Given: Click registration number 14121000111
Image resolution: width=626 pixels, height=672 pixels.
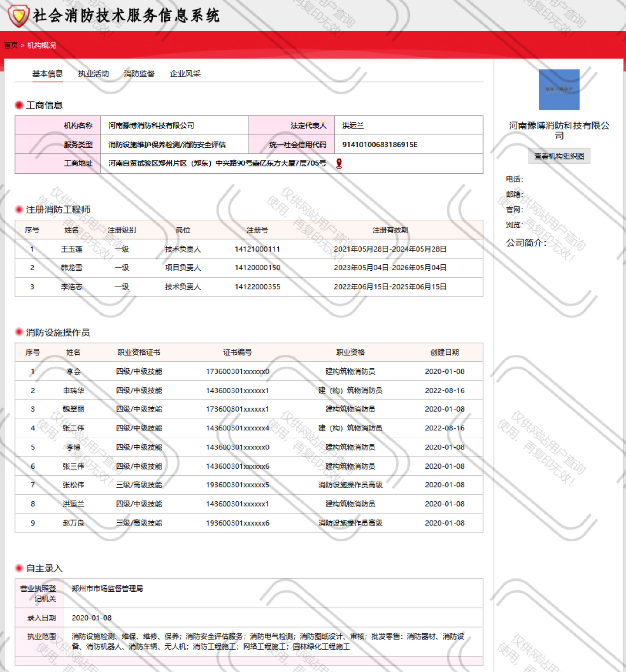Looking at the screenshot, I should click(257, 249).
